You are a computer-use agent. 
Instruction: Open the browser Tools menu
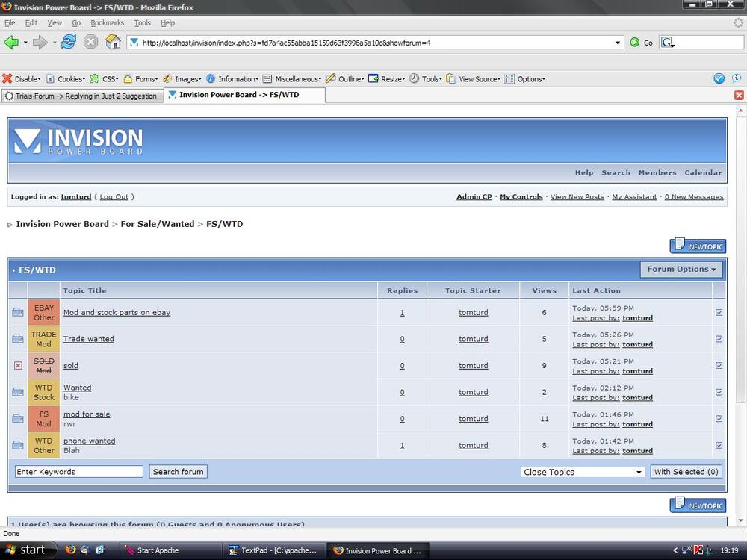pos(142,22)
